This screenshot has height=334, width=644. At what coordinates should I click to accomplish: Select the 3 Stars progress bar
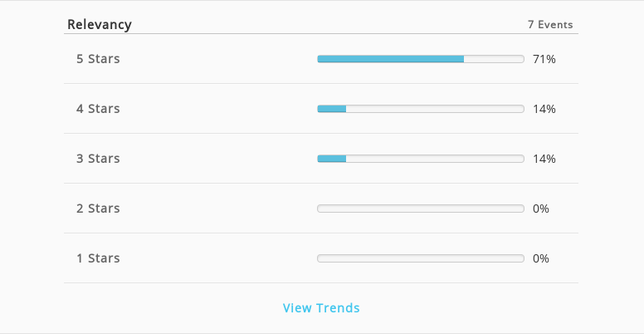click(421, 159)
